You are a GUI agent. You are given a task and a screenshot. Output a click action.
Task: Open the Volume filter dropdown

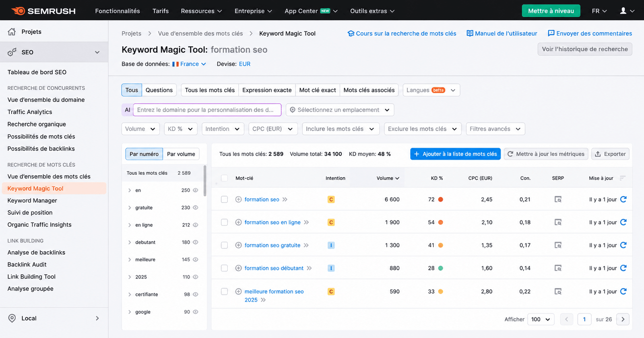[x=140, y=129]
